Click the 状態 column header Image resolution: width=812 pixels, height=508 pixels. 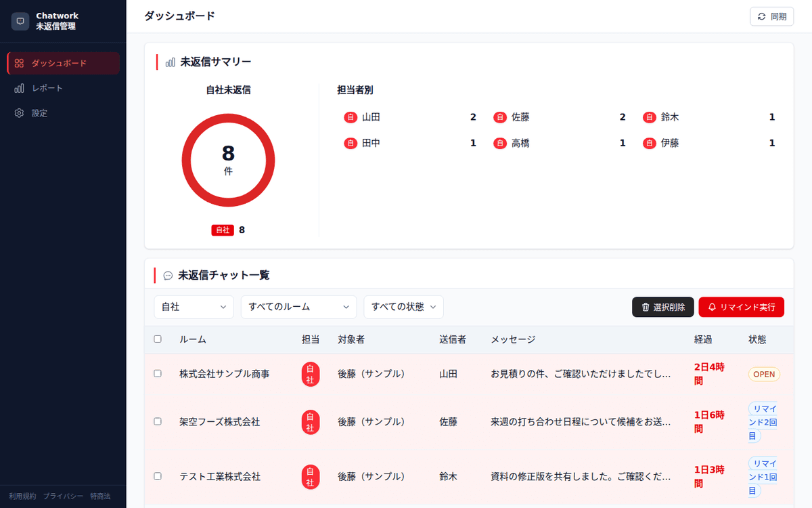[757, 339]
